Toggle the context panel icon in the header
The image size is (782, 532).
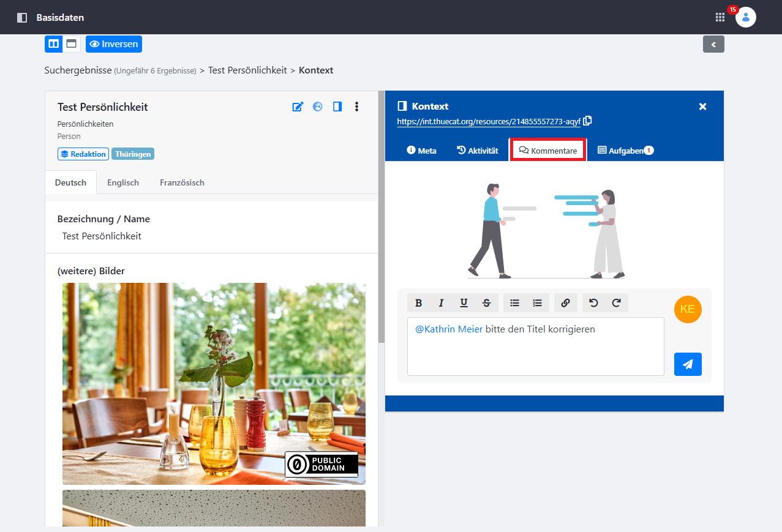pyautogui.click(x=337, y=107)
